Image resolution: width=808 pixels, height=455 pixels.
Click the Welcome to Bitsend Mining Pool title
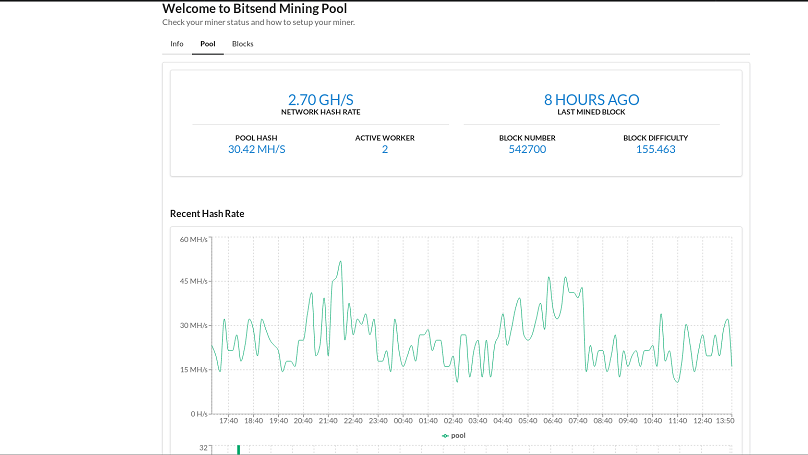pos(255,9)
